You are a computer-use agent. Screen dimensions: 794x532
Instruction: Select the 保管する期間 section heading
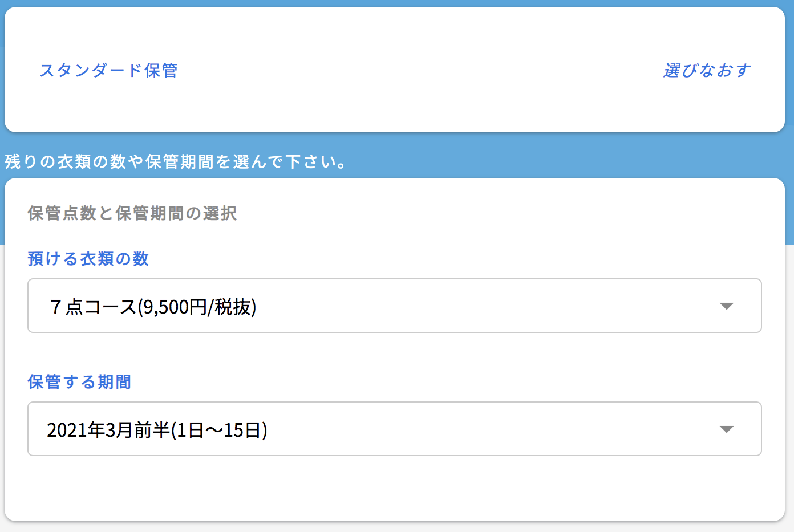[79, 382]
